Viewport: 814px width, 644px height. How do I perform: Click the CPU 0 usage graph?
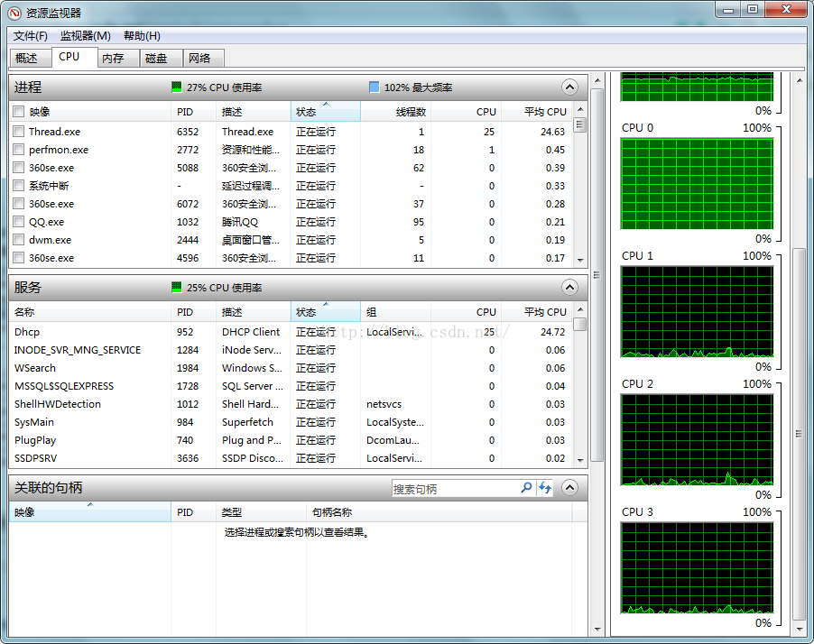pyautogui.click(x=697, y=184)
